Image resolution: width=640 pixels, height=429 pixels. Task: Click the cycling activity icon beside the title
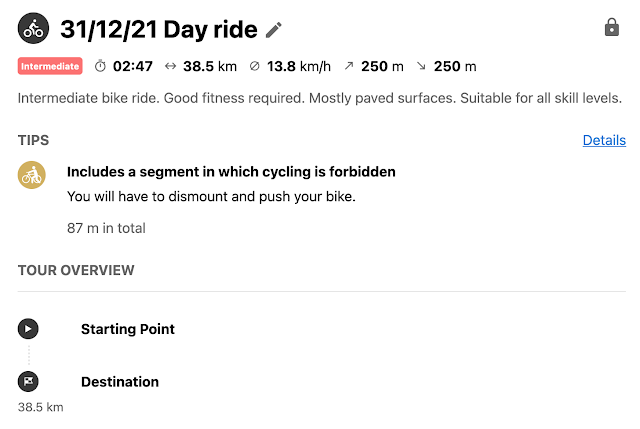(x=34, y=28)
